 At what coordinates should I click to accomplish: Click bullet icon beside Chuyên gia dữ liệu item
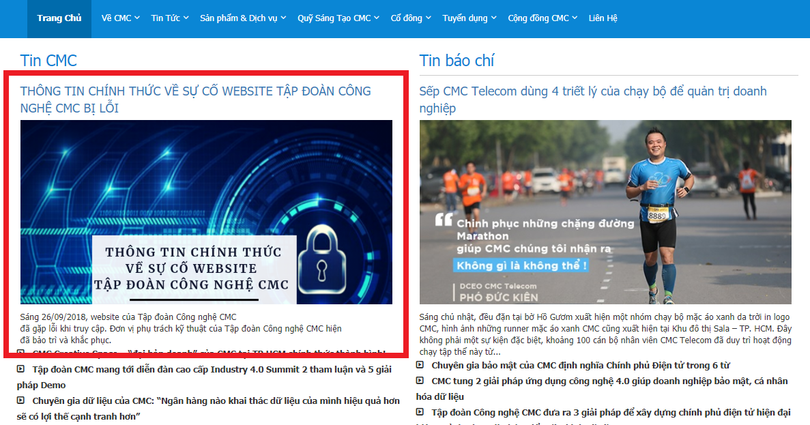[x=21, y=400]
